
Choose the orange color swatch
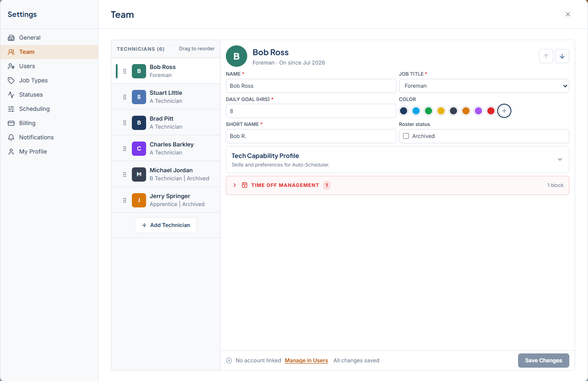(x=466, y=111)
